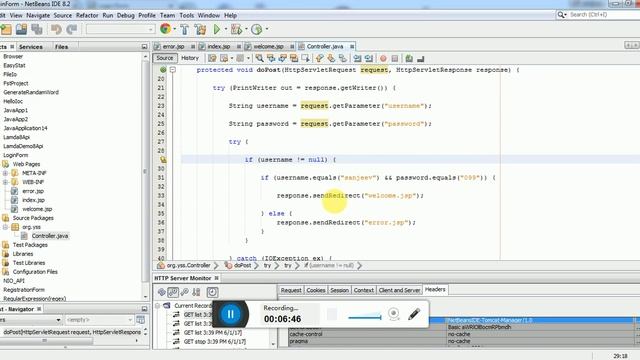Redo the last edit
The height and width of the screenshot is (360, 640).
[x=72, y=29]
